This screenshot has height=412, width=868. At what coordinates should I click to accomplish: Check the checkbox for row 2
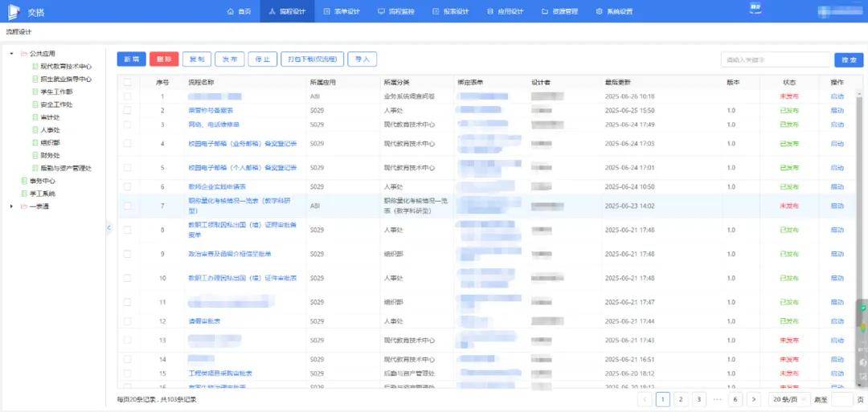point(127,110)
